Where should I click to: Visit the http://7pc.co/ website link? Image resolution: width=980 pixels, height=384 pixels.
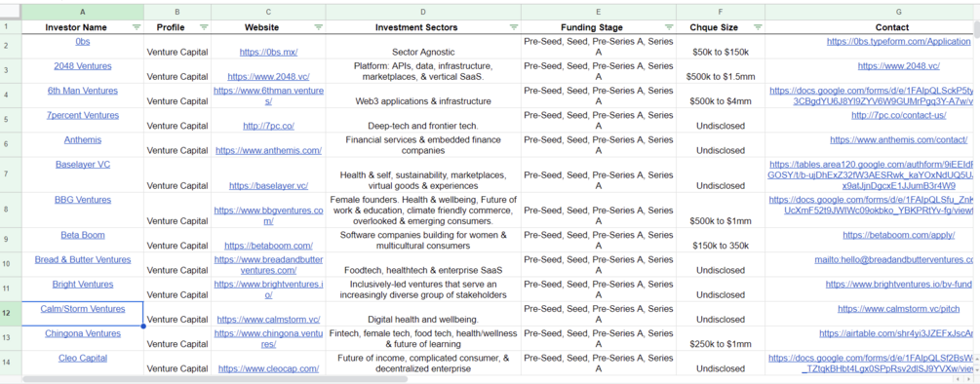pos(269,126)
